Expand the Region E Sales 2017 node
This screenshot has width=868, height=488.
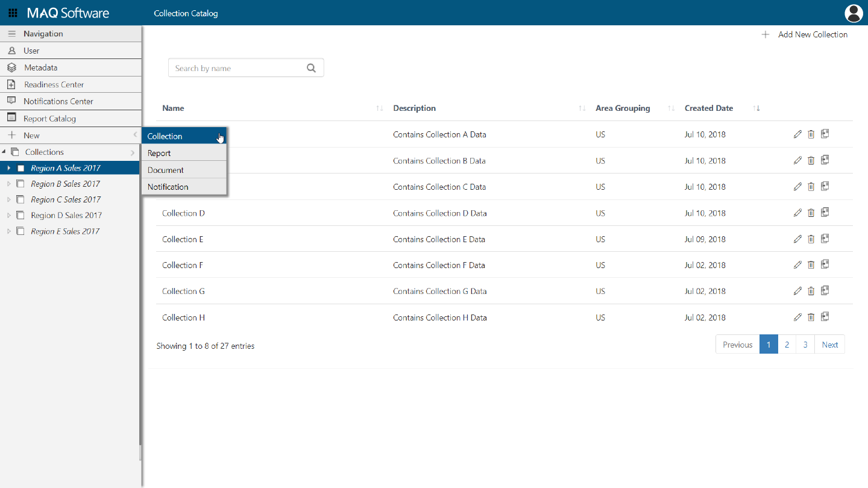(x=8, y=231)
